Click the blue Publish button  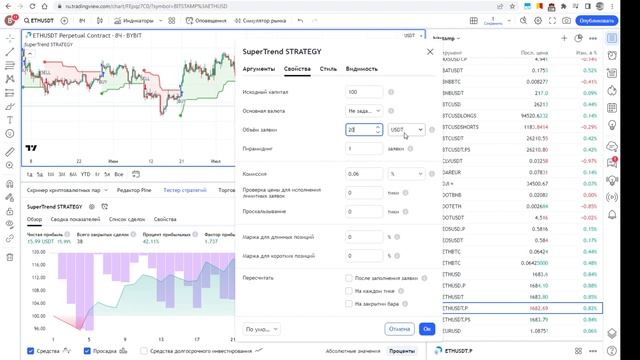pyautogui.click(x=597, y=20)
